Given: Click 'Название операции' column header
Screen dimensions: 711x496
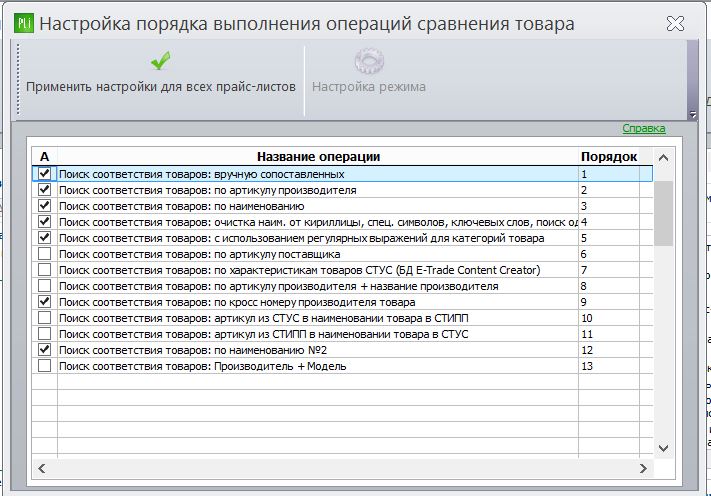Looking at the screenshot, I should (318, 157).
